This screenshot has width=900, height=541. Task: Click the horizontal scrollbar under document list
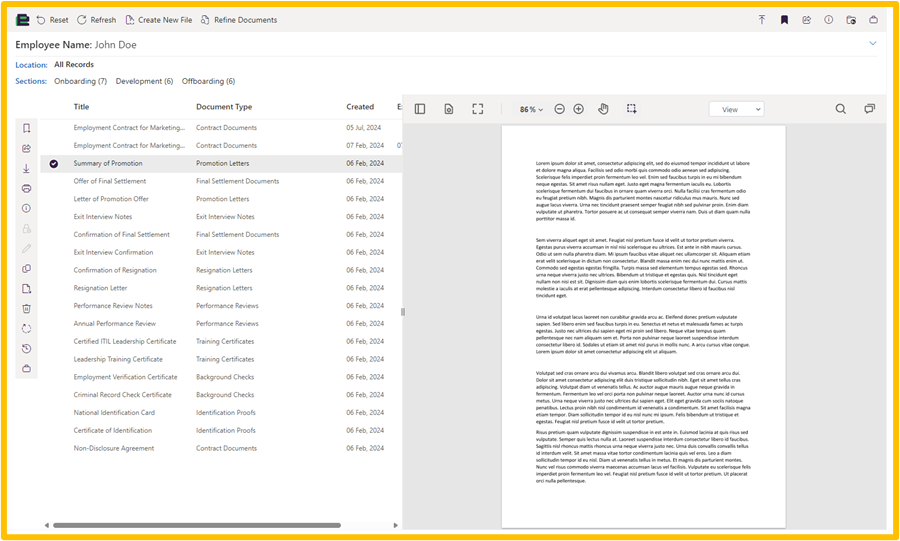[196, 525]
